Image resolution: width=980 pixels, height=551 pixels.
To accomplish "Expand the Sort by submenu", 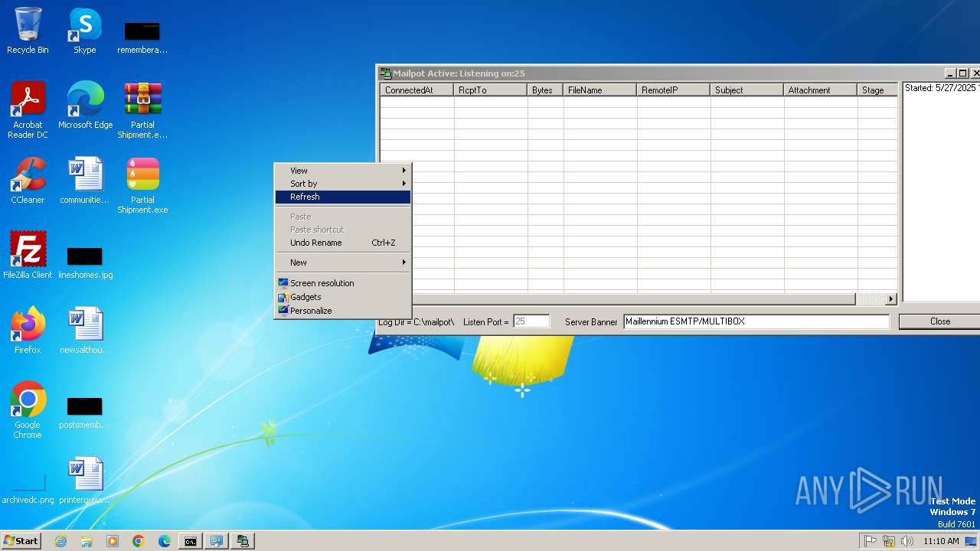I will click(343, 184).
